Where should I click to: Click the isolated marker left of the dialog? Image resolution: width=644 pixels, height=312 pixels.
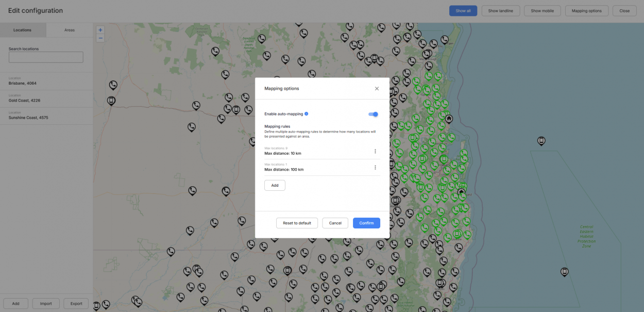[x=193, y=191]
